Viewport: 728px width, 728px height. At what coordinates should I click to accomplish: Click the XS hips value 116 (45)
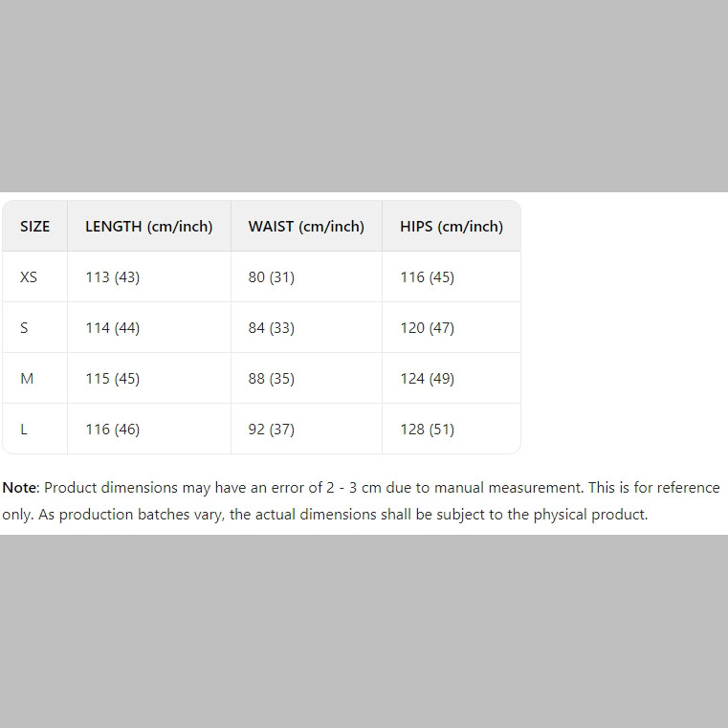[427, 277]
